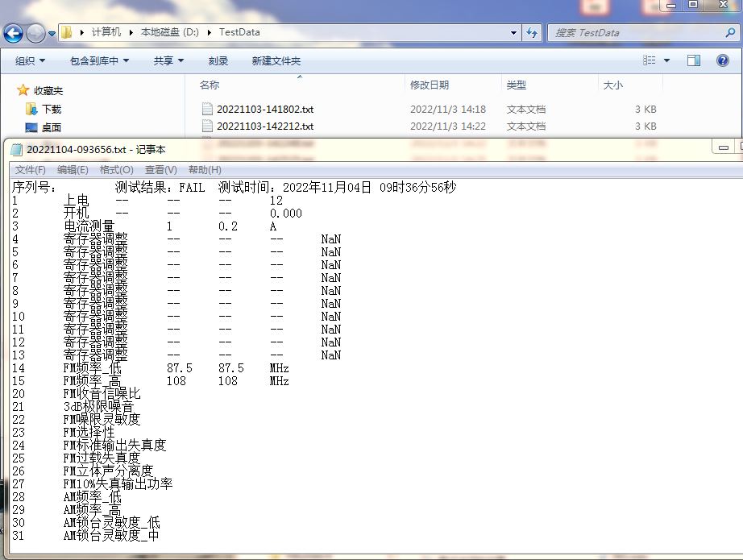Image resolution: width=743 pixels, height=560 pixels.
Task: Sort by the 大小 column header
Action: (x=612, y=85)
